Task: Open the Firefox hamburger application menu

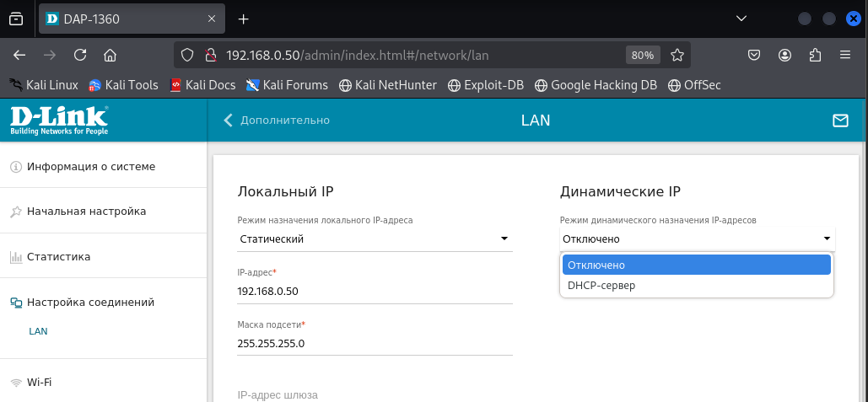Action: coord(844,55)
